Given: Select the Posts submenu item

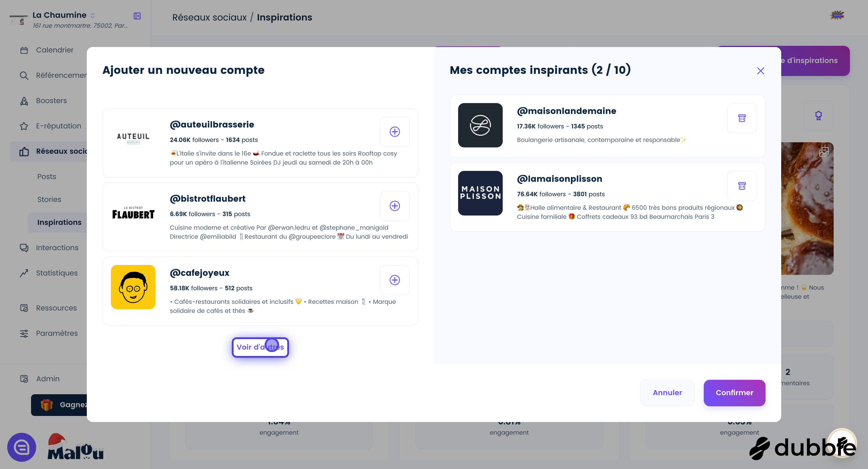Looking at the screenshot, I should [x=46, y=177].
